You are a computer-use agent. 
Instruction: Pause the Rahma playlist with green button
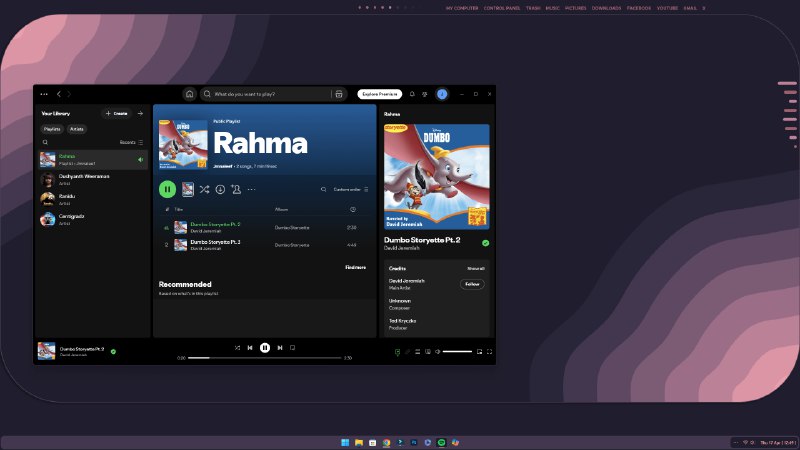point(167,189)
